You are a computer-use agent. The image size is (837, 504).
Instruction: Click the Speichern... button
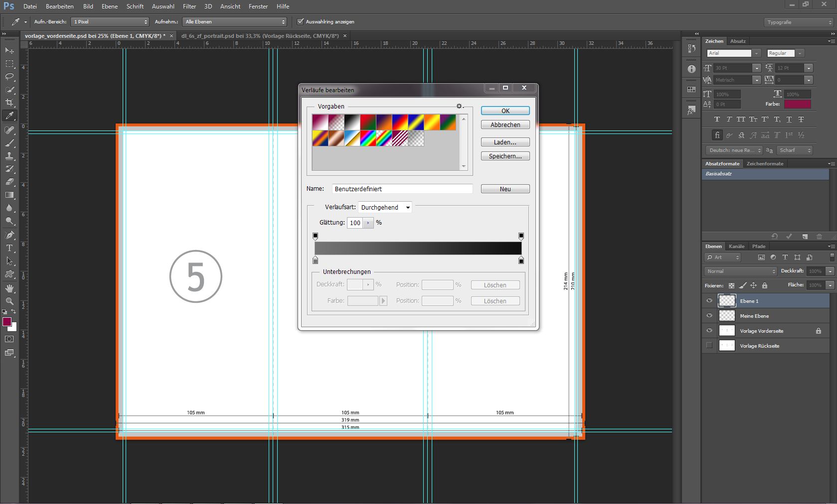[x=505, y=156]
